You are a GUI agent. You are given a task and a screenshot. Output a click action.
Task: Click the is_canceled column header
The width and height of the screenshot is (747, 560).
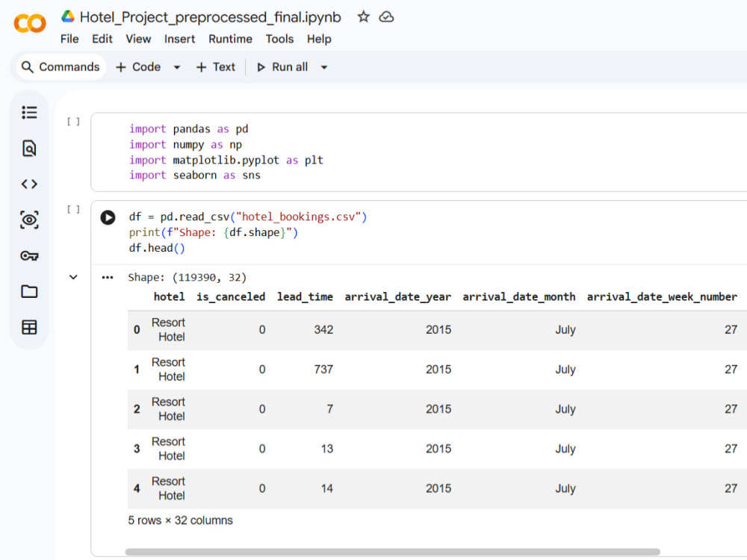point(231,296)
